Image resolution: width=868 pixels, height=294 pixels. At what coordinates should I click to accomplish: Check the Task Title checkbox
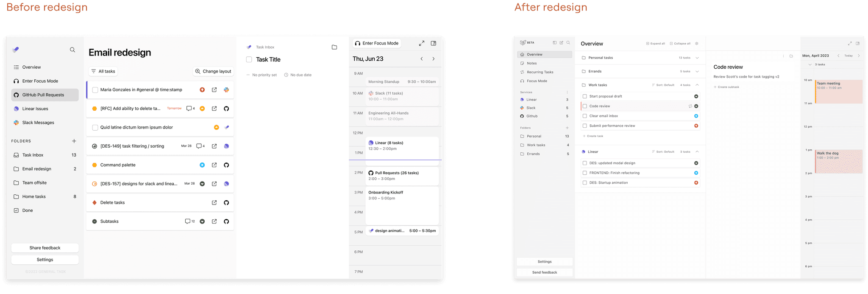pos(249,60)
